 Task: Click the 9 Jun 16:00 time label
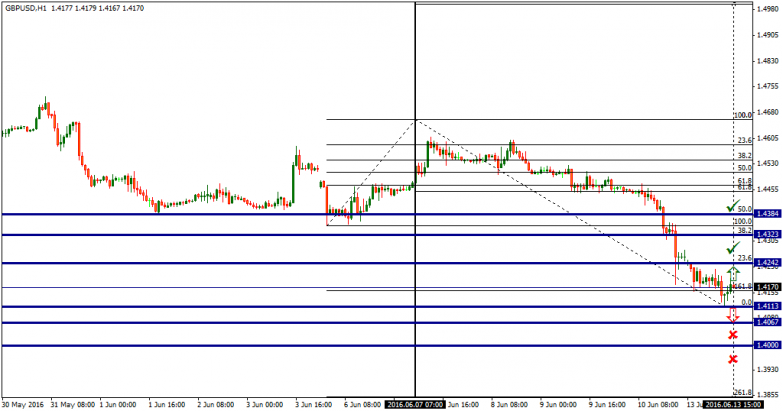point(606,405)
